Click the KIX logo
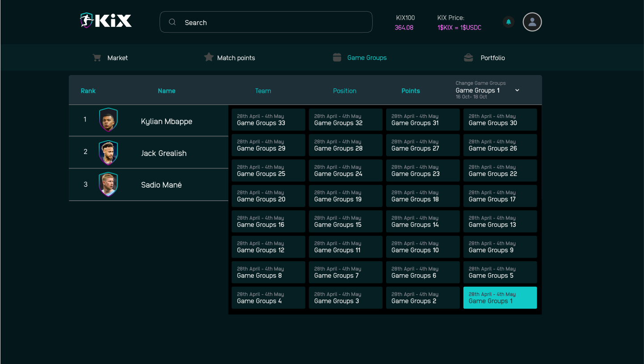Viewport: 644px width, 364px height. [106, 21]
